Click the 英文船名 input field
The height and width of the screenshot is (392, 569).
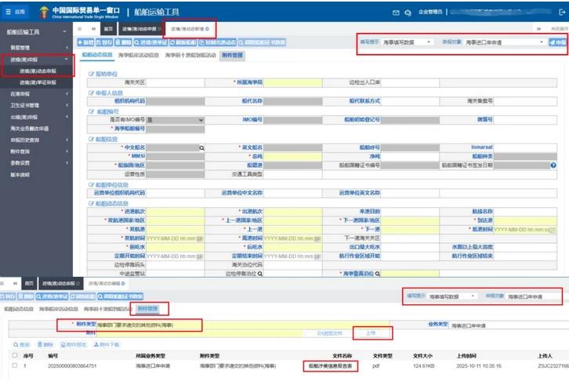(x=288, y=147)
